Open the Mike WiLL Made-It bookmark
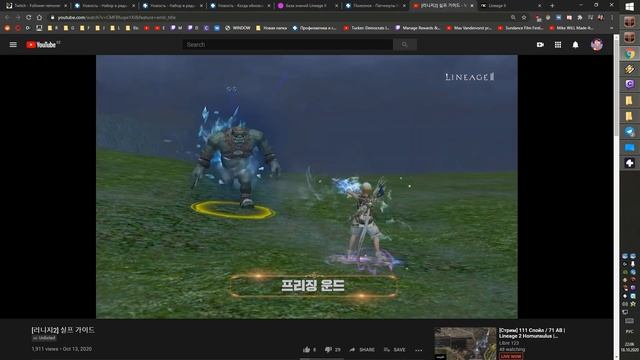 tap(571, 28)
